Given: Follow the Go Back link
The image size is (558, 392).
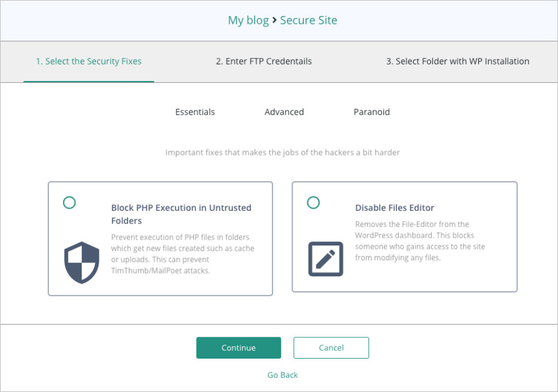Looking at the screenshot, I should [283, 375].
